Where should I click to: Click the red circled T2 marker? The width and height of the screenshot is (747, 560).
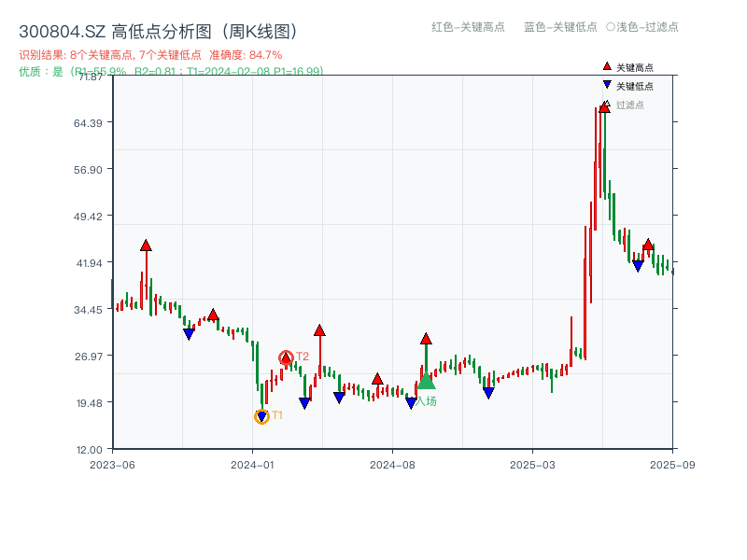click(x=288, y=356)
